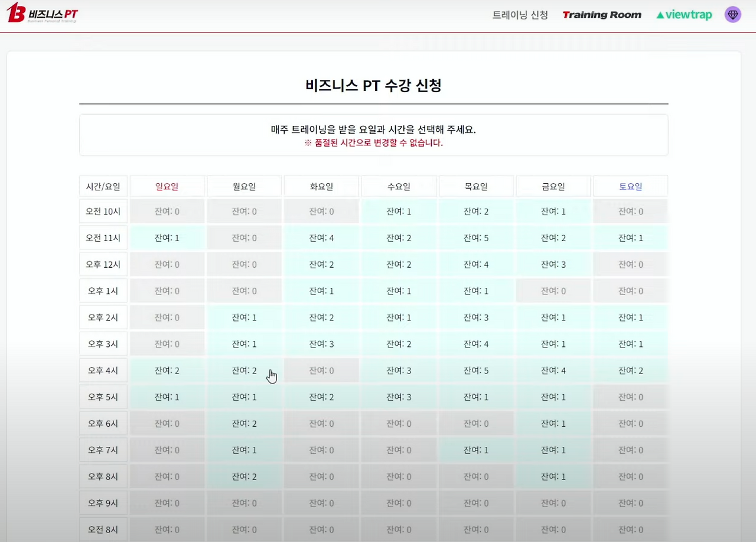Click the 토요일 column header
This screenshot has height=542, width=756.
click(x=631, y=186)
